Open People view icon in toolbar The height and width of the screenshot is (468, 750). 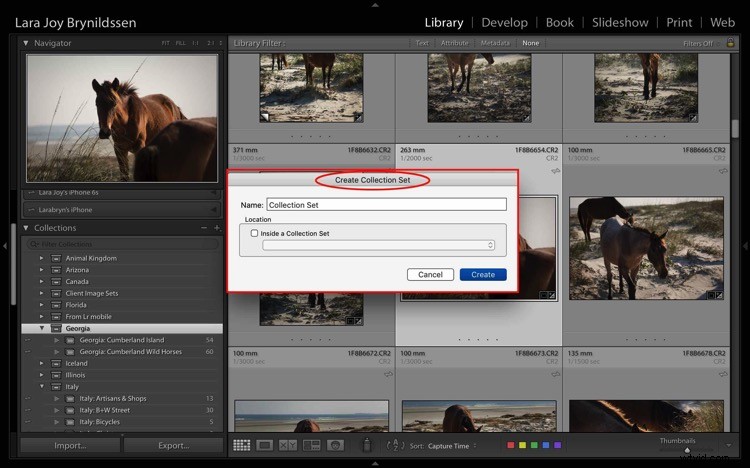(335, 446)
